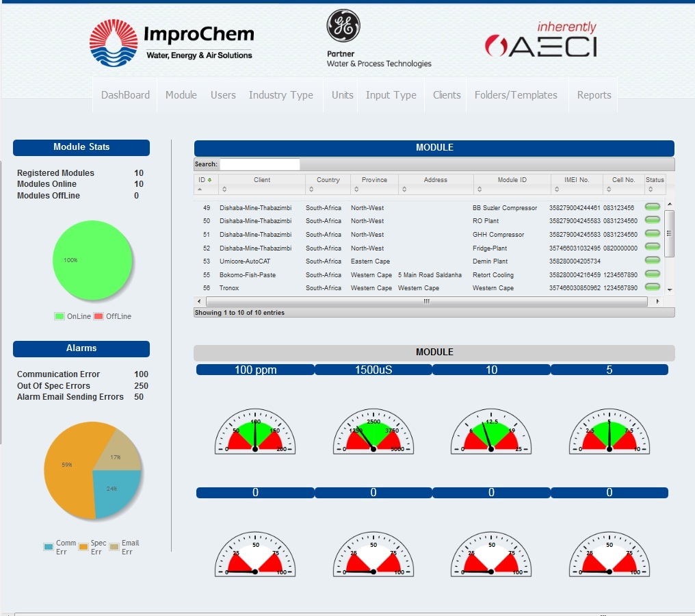The width and height of the screenshot is (695, 616).
Task: Open the Reports tab
Action: [594, 95]
